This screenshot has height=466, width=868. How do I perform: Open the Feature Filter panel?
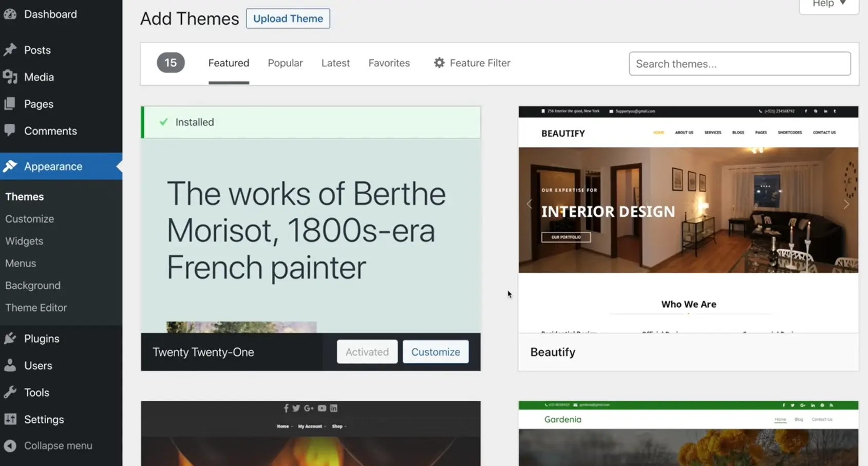pos(472,63)
